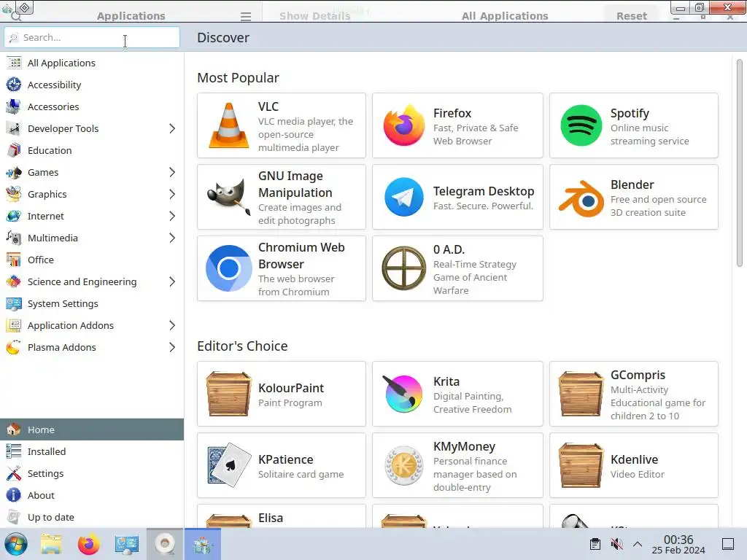The image size is (747, 560).
Task: Show hidden system tray icons arrow
Action: tap(638, 544)
